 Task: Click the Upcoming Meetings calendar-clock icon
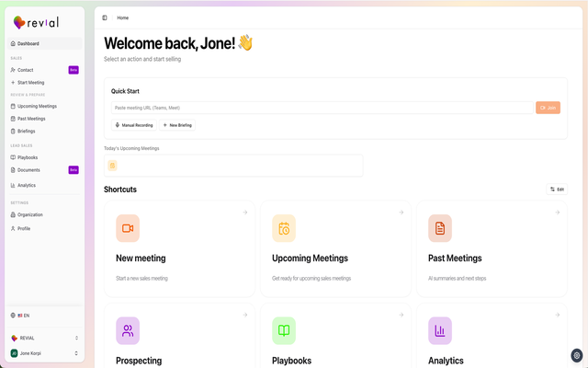click(284, 228)
